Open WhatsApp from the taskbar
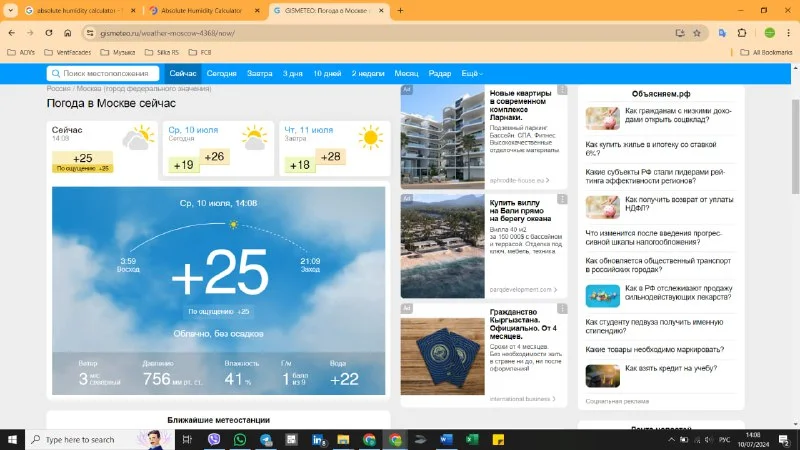 pos(240,439)
